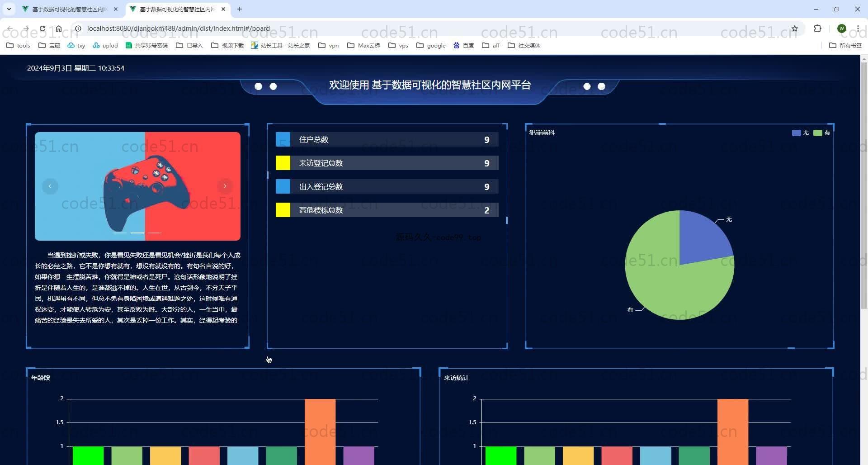
Task: Close the first browser tab
Action: pos(116,9)
